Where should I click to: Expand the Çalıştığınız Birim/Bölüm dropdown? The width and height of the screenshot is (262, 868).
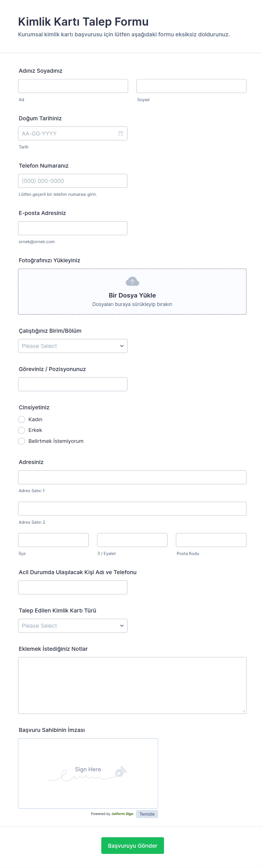[x=72, y=346]
